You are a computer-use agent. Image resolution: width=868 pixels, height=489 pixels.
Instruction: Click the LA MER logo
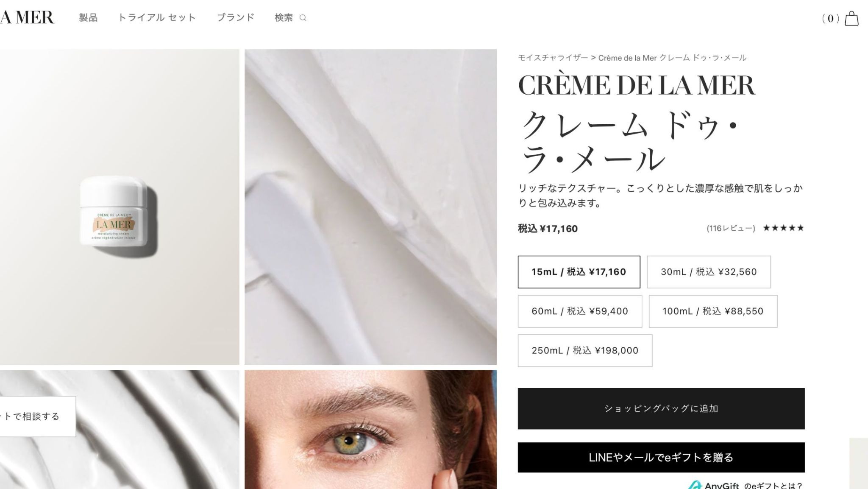(27, 17)
